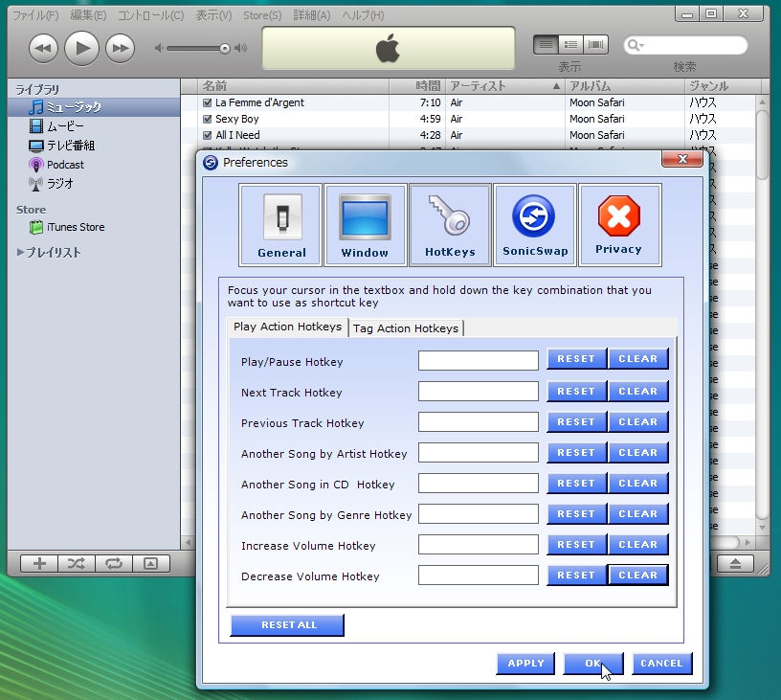The image size is (781, 700).
Task: Close the Preferences dialog
Action: click(x=681, y=159)
